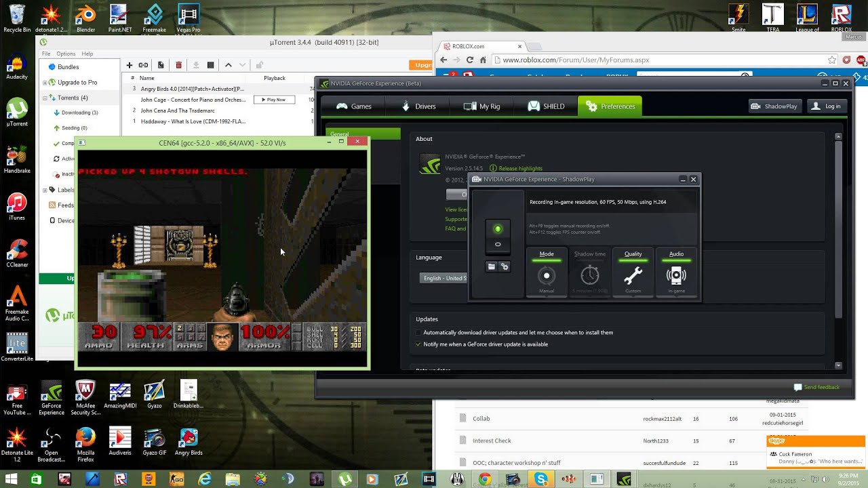Screen dimensions: 868x488
Task: Open the SHIELD tab
Action: pos(545,106)
